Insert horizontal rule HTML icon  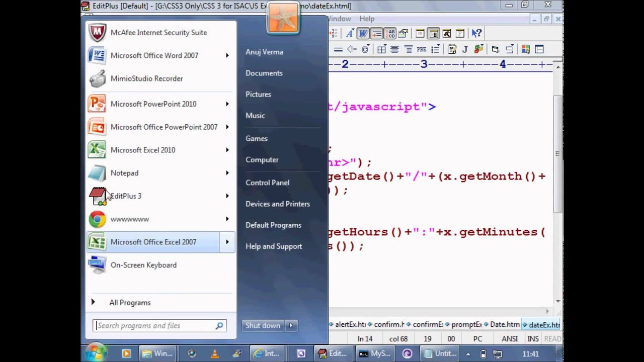[x=338, y=49]
